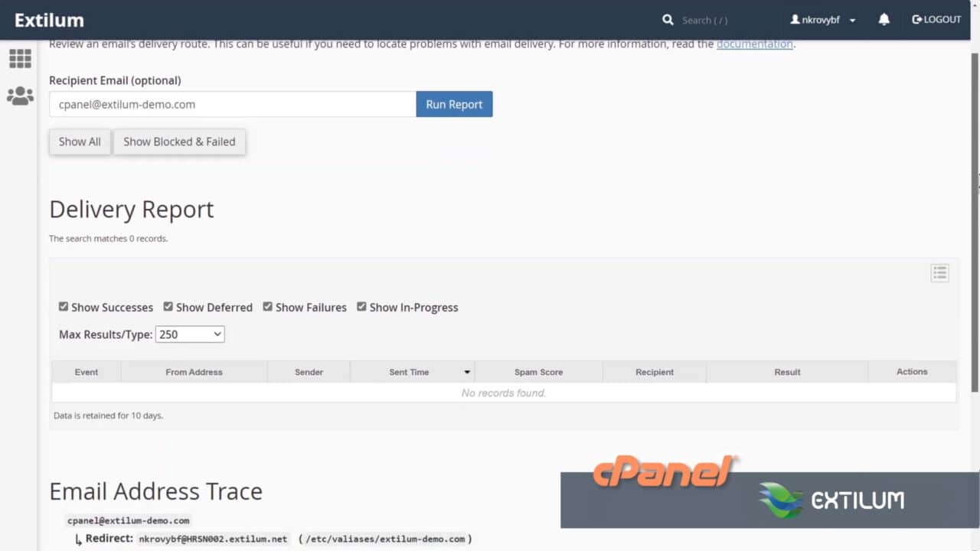The height and width of the screenshot is (551, 980).
Task: Click the Recipient Email input field
Action: click(x=230, y=104)
